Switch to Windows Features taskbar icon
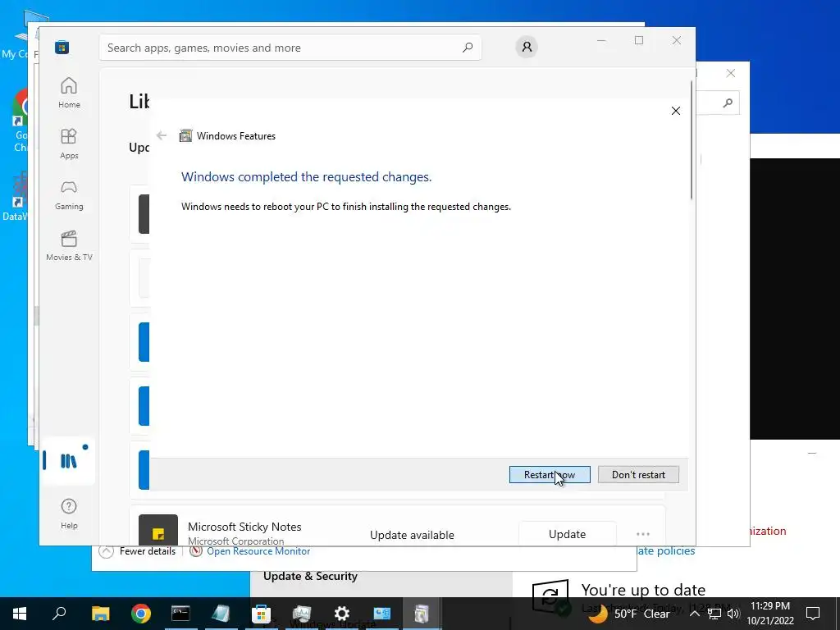 point(422,614)
